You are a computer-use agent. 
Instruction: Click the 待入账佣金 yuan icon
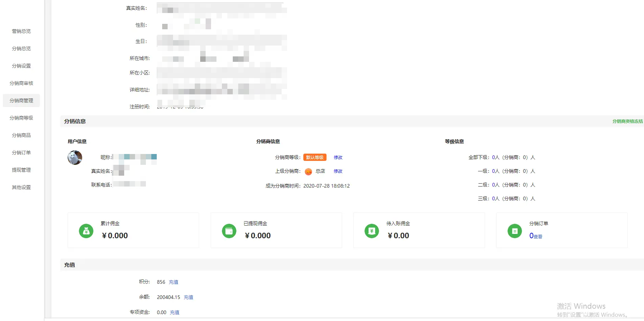372,231
